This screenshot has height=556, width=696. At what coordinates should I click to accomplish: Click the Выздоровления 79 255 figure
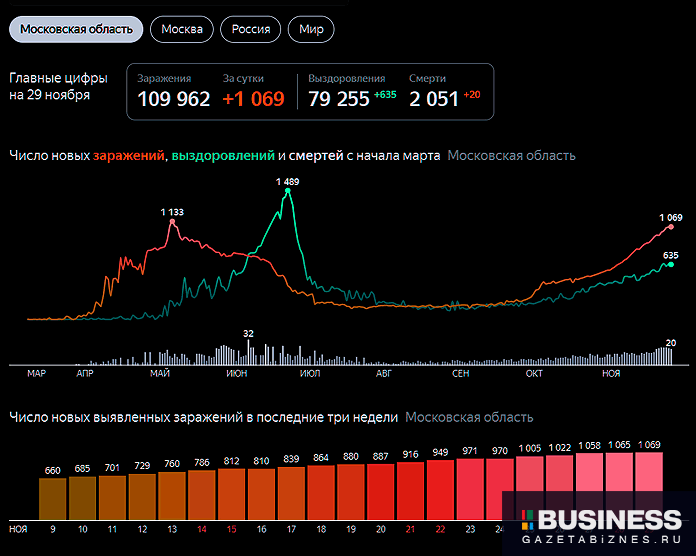point(338,98)
